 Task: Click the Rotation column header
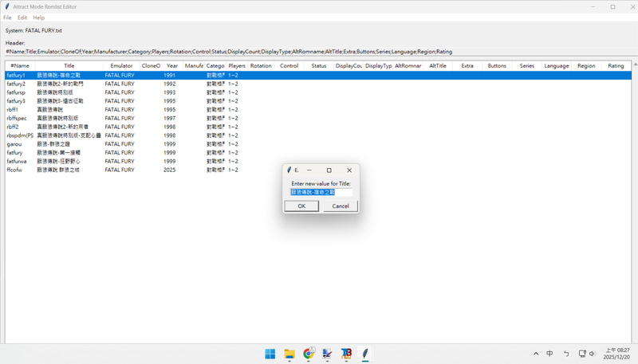click(x=261, y=65)
